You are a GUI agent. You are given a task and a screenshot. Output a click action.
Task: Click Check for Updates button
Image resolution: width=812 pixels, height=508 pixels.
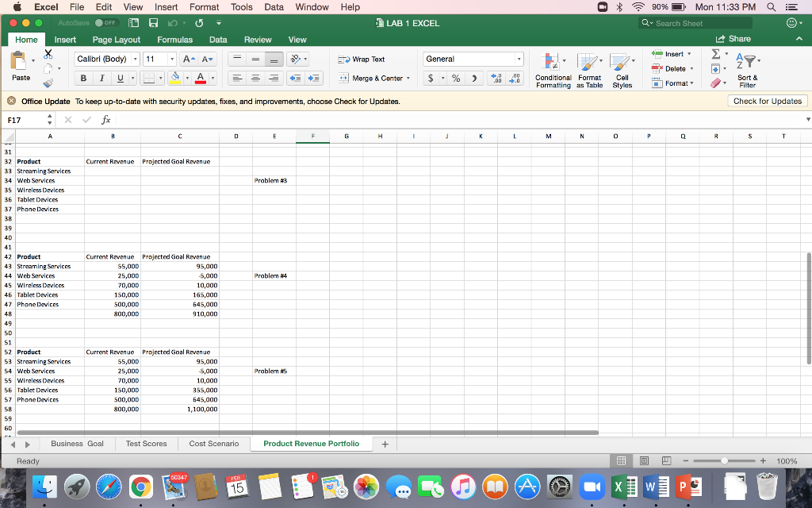point(768,101)
